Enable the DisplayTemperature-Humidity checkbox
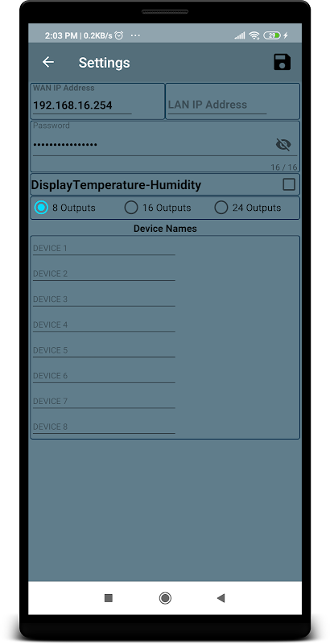Screen dimensions: 330x644 [289, 185]
